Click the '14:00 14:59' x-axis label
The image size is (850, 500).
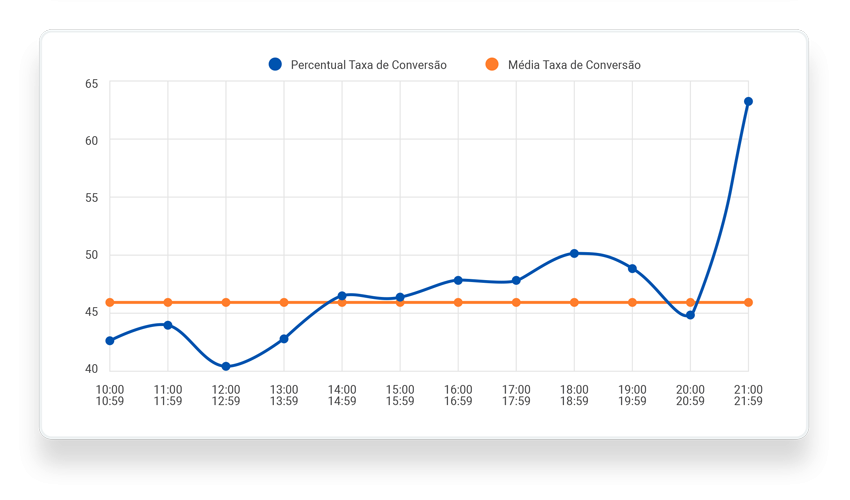click(x=342, y=395)
